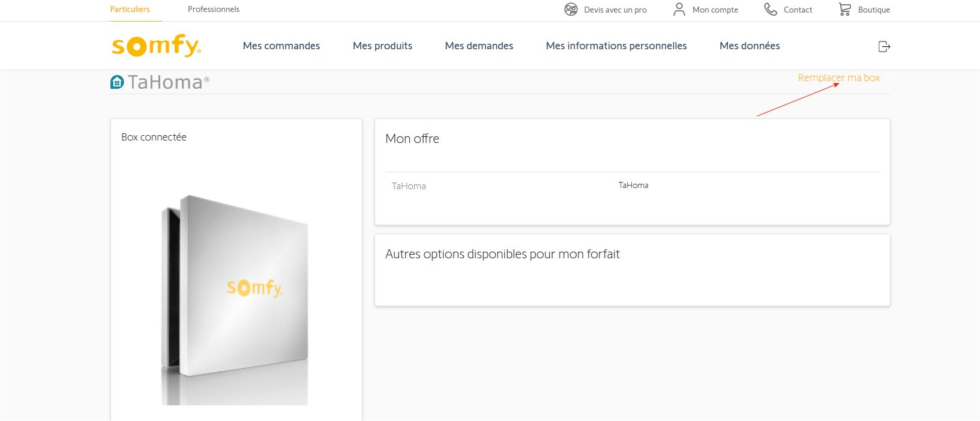The width and height of the screenshot is (980, 421).
Task: Click the logout icon in the header
Action: (x=884, y=46)
